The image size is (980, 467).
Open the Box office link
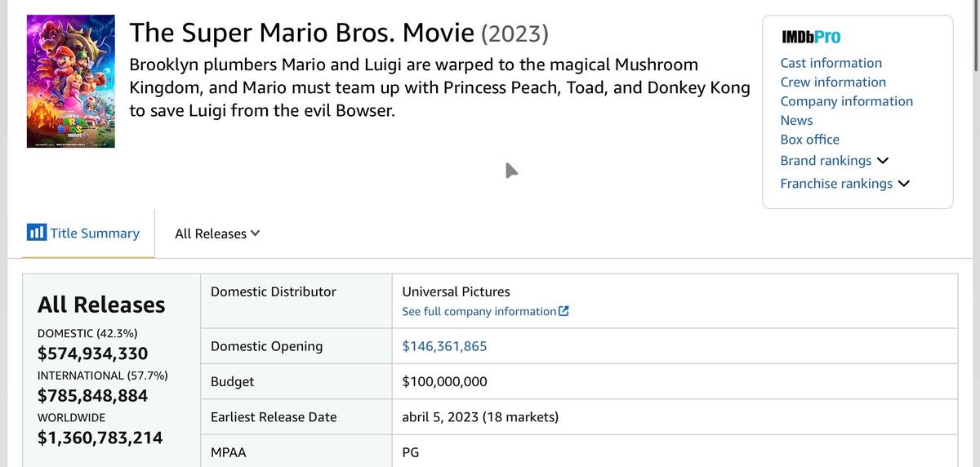(809, 140)
